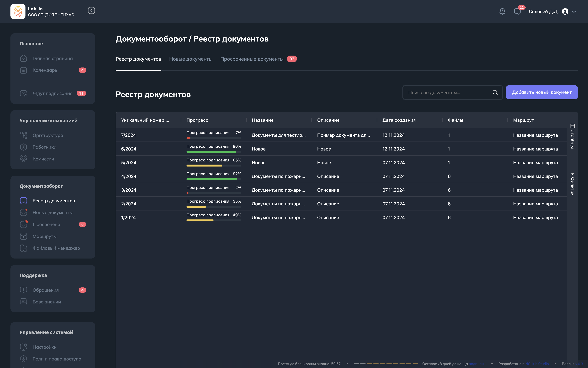Click the notification bell icon
This screenshot has height=368, width=588.
pyautogui.click(x=502, y=11)
